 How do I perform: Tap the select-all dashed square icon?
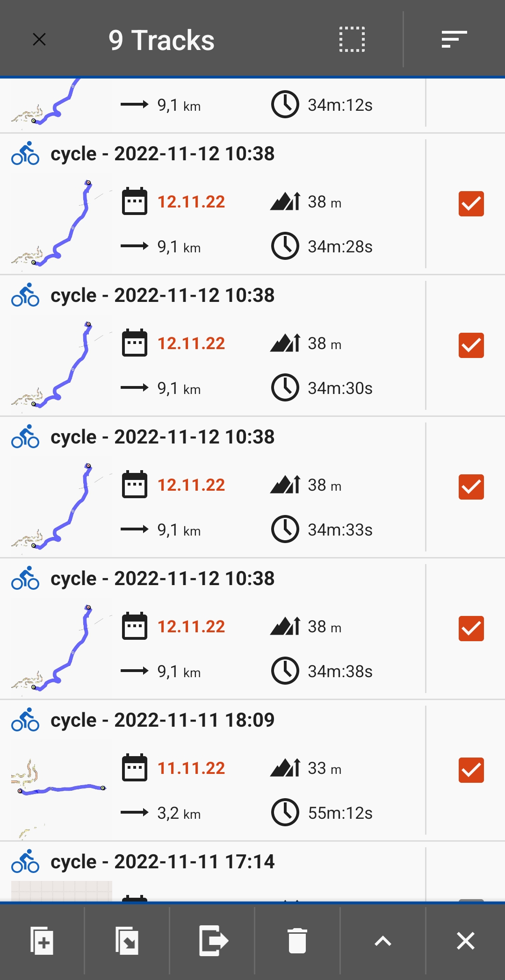tap(352, 39)
